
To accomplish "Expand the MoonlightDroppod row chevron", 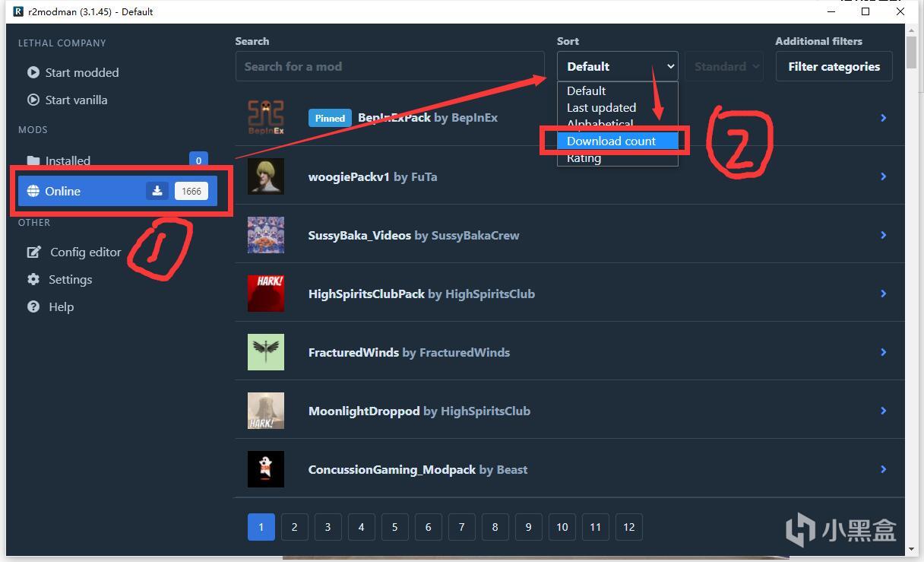I will pos(884,411).
